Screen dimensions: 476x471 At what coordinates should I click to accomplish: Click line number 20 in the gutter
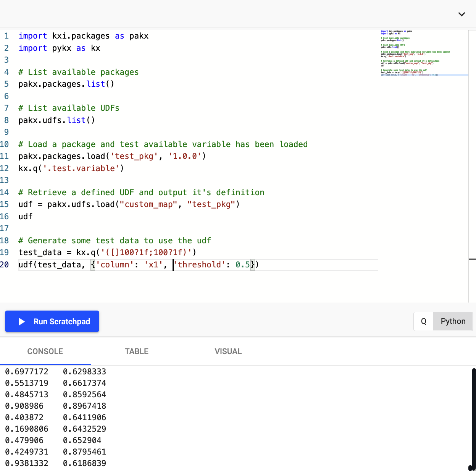point(5,264)
